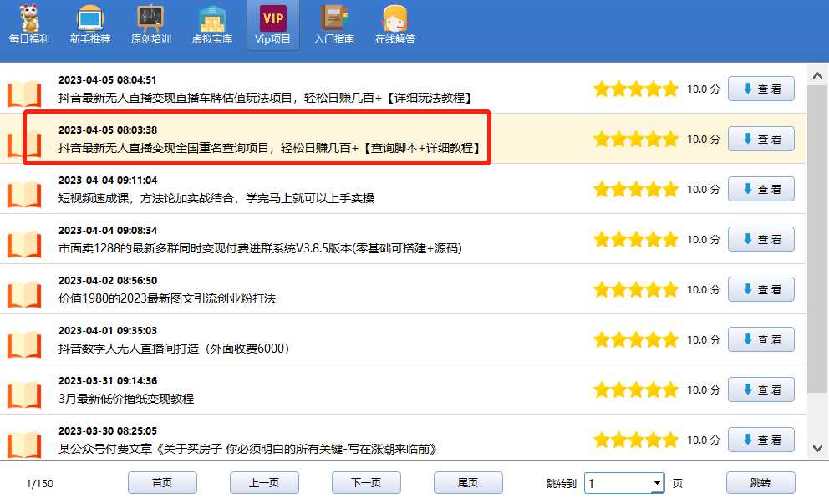Image resolution: width=829 pixels, height=504 pixels.
Task: Click star rating of 短视频速成课 row
Action: point(635,190)
